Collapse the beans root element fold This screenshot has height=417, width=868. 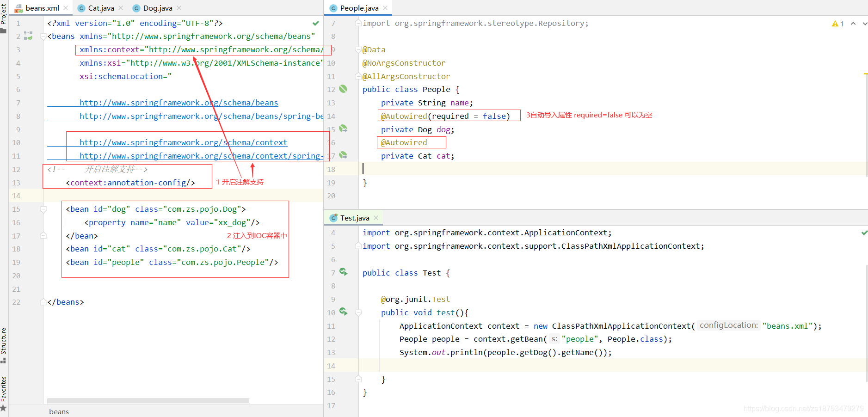(43, 36)
